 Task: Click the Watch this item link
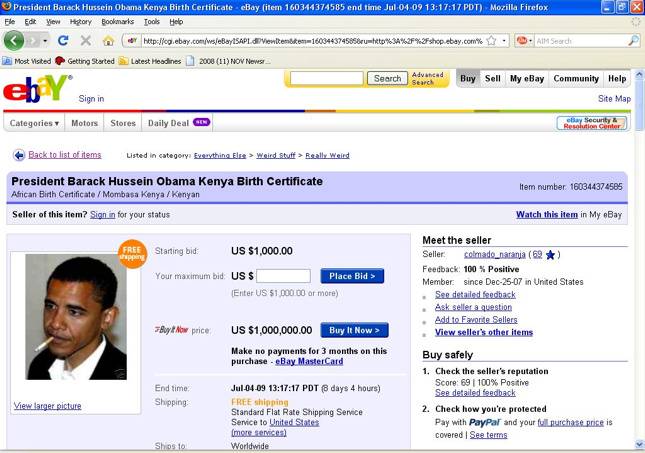click(546, 214)
